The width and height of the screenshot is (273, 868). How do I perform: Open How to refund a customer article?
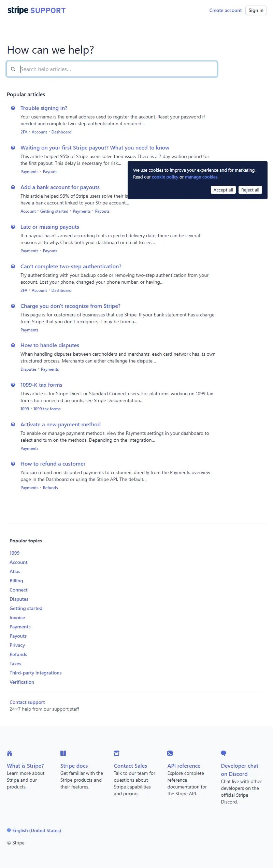[x=53, y=464]
